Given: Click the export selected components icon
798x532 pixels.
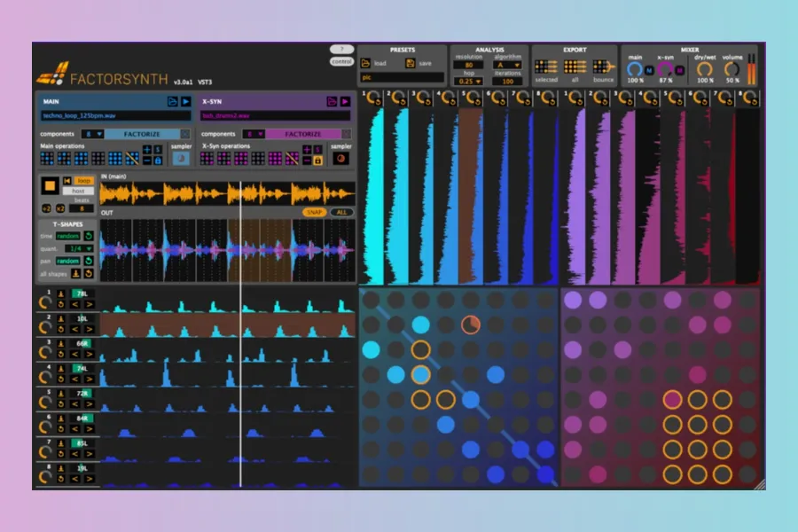Looking at the screenshot, I should [x=546, y=66].
